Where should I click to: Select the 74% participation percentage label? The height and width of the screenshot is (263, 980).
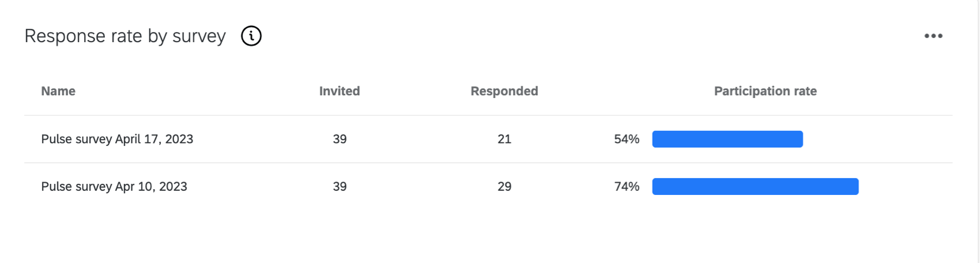pos(627,186)
